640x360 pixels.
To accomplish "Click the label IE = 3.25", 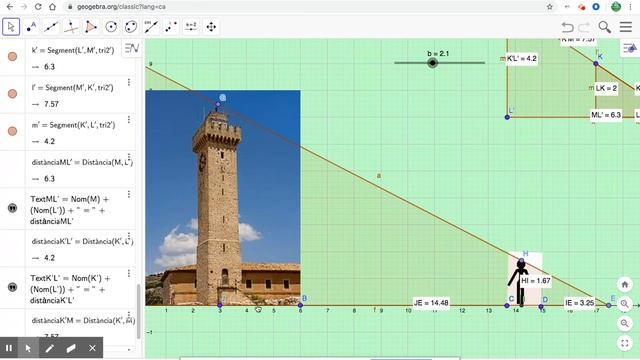I will (580, 303).
